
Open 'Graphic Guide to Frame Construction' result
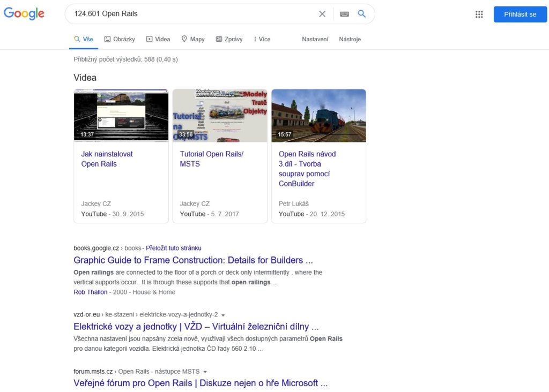tap(193, 260)
